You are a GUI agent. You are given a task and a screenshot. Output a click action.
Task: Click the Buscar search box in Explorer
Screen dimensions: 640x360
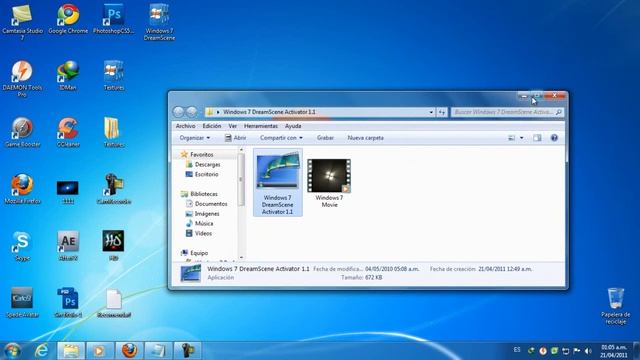pos(507,112)
